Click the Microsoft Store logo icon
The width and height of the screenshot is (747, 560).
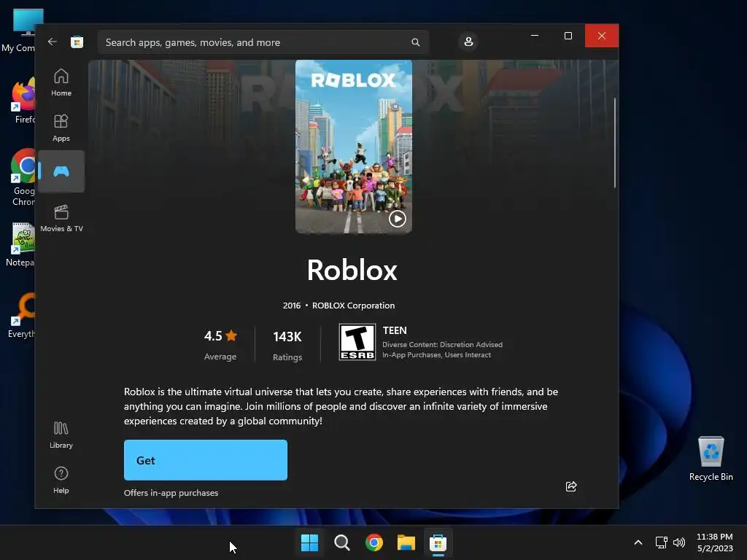(x=77, y=42)
